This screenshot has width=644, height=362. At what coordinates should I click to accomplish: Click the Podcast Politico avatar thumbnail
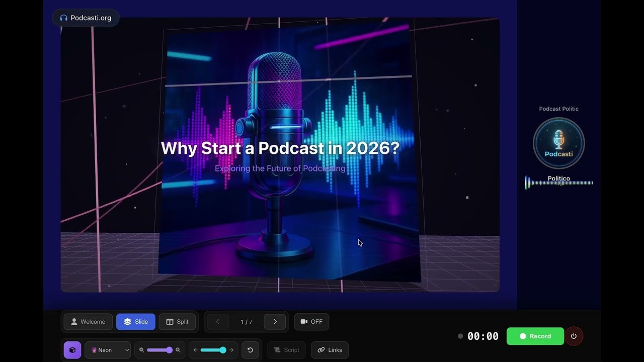click(x=558, y=143)
